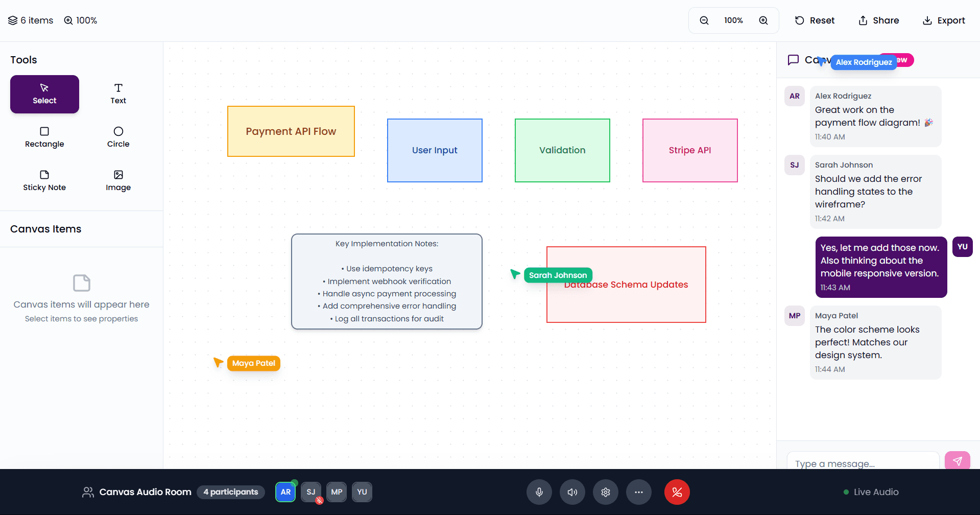The height and width of the screenshot is (515, 980).
Task: Expand the 4 participants list
Action: pyautogui.click(x=230, y=492)
